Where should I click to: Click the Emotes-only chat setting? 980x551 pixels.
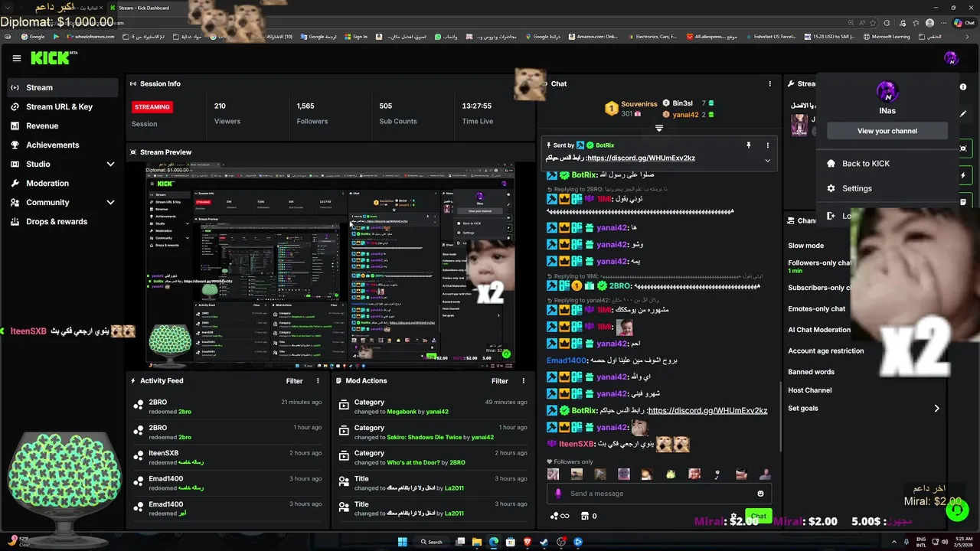click(x=816, y=308)
